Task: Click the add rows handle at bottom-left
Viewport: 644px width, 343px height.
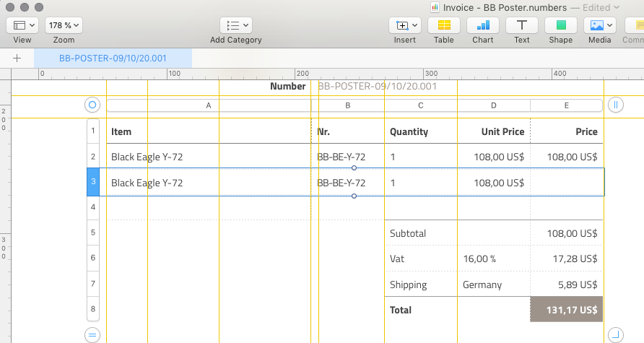Action: [92, 334]
